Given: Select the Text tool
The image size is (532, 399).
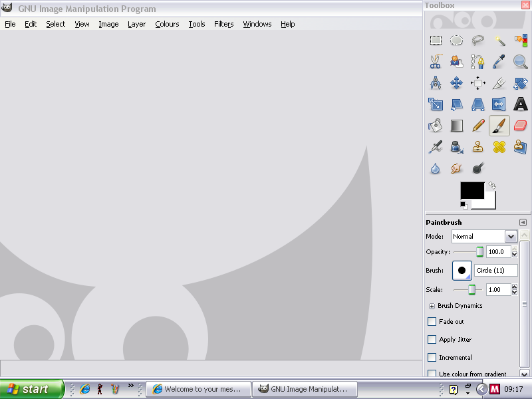Looking at the screenshot, I should [521, 104].
